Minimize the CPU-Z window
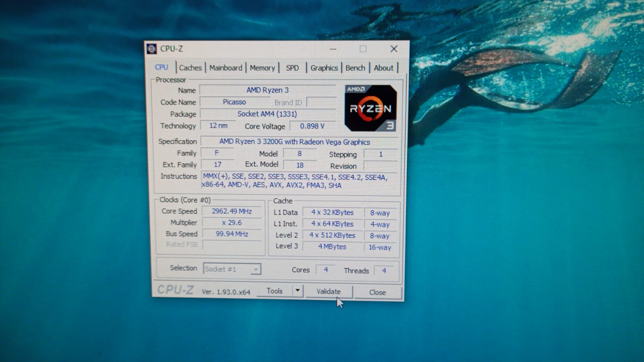The height and width of the screenshot is (362, 644). pyautogui.click(x=333, y=49)
